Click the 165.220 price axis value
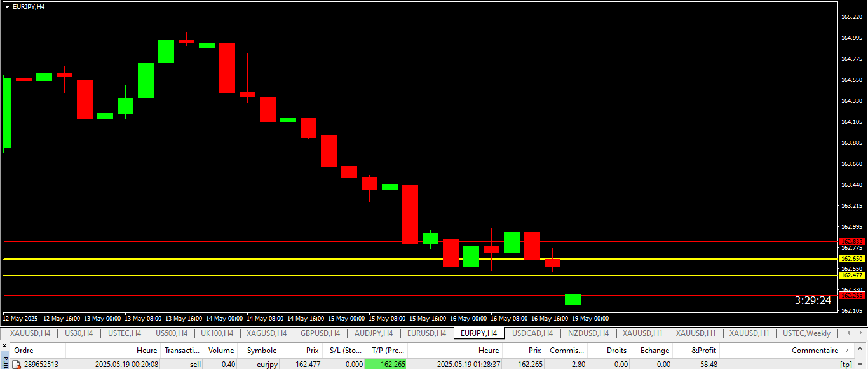Viewport: 868px width, 369px height. coord(851,17)
